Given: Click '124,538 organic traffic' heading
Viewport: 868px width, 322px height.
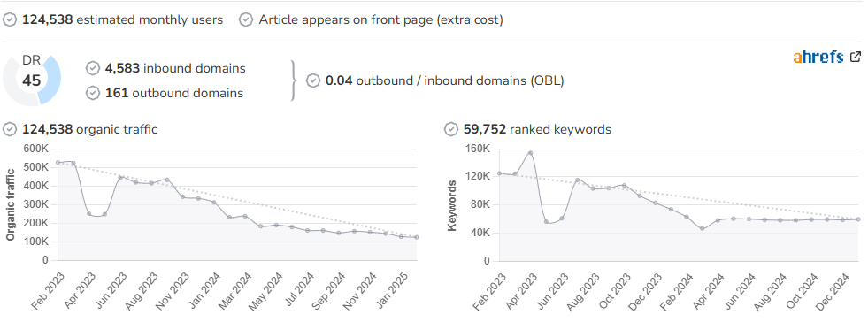Looking at the screenshot, I should pyautogui.click(x=89, y=129).
